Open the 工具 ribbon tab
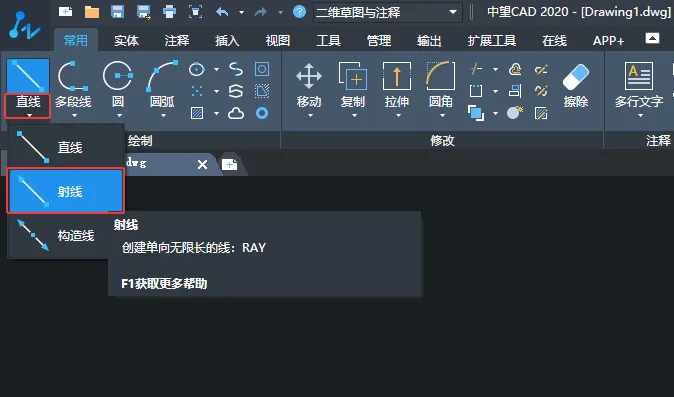 [x=328, y=40]
